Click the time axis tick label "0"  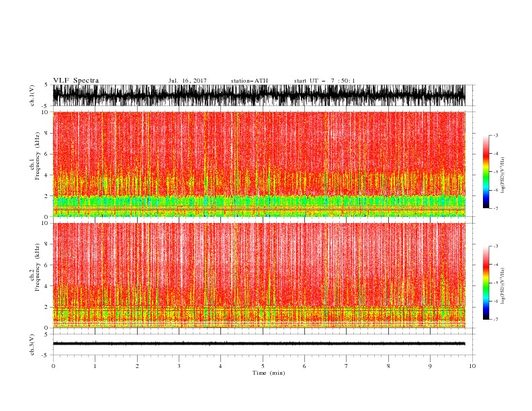[x=53, y=366]
